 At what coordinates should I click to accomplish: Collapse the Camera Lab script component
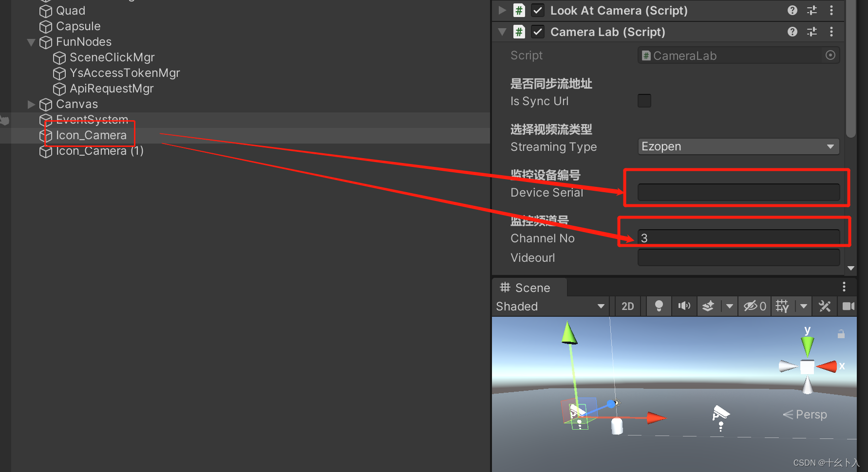(x=502, y=32)
